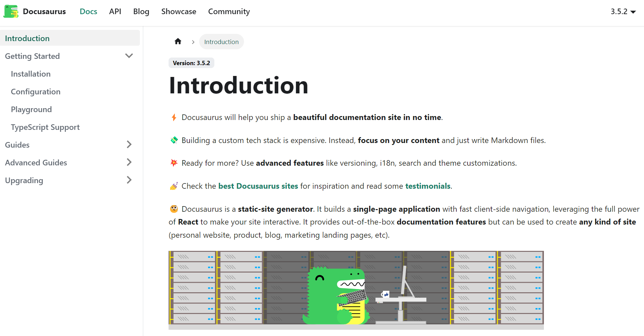The image size is (644, 336).
Task: Select Introduction in the sidebar
Action: click(70, 38)
